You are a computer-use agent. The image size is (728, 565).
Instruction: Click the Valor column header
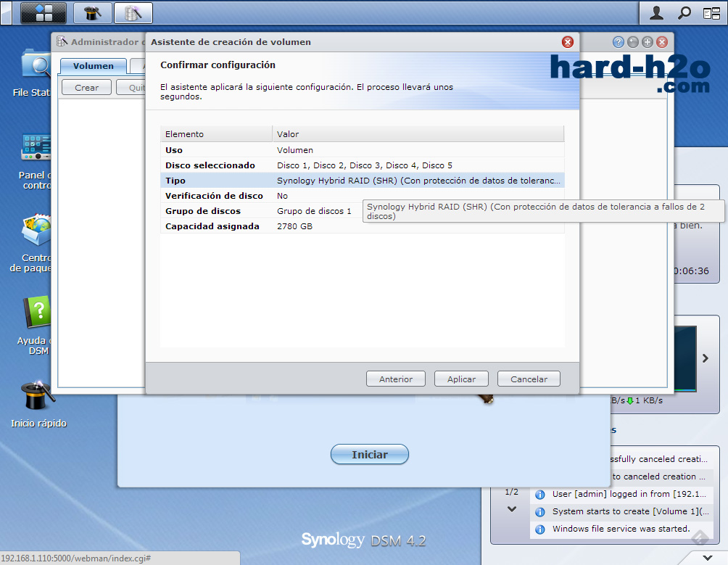[418, 133]
